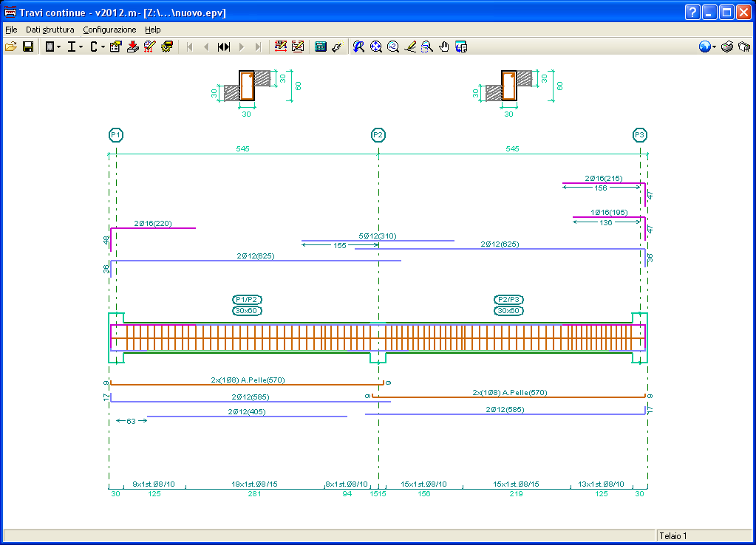Expand the globe icon dropdown arrow
Viewport: 756px width, 545px height.
click(714, 47)
